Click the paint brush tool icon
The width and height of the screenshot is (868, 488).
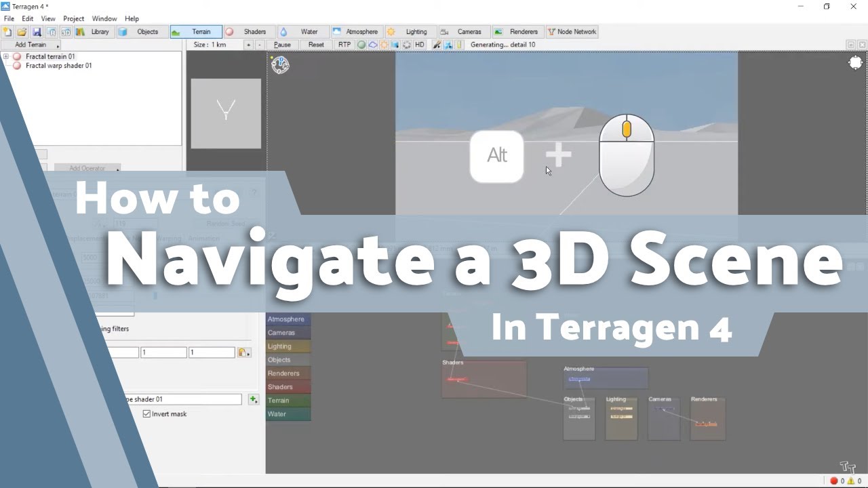[437, 45]
